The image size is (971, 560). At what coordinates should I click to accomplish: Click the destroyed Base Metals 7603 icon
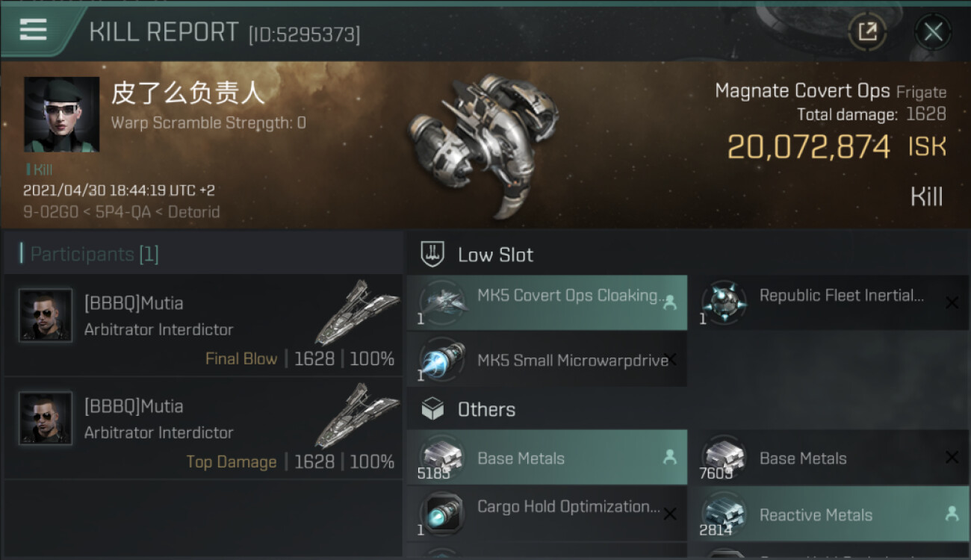coord(725,456)
